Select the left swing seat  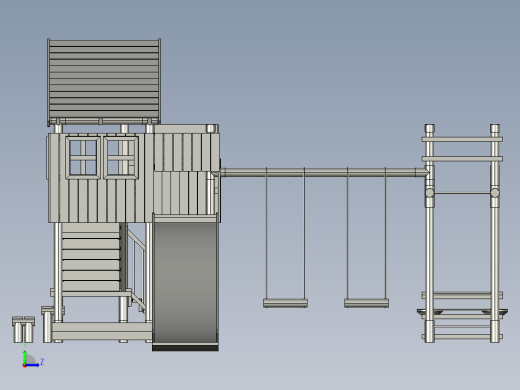pyautogui.click(x=285, y=303)
